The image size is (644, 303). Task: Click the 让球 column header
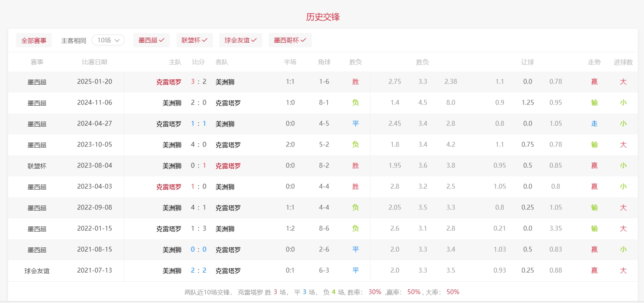[x=527, y=62]
